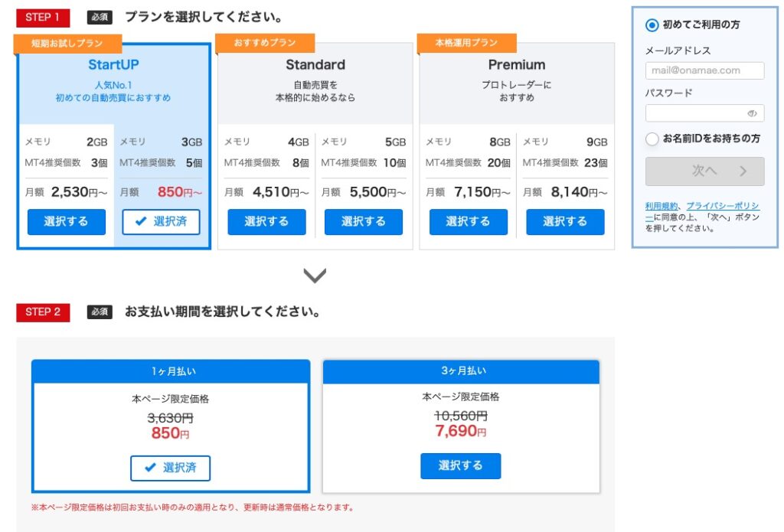The width and height of the screenshot is (784, 532).
Task: Choose StartUP 2GB plan 選択する
Action: (67, 222)
